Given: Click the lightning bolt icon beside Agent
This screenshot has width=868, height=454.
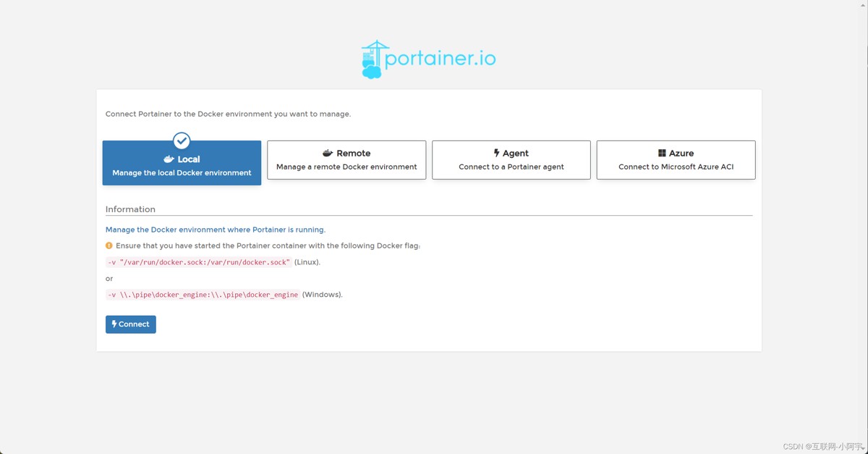Looking at the screenshot, I should (x=496, y=153).
